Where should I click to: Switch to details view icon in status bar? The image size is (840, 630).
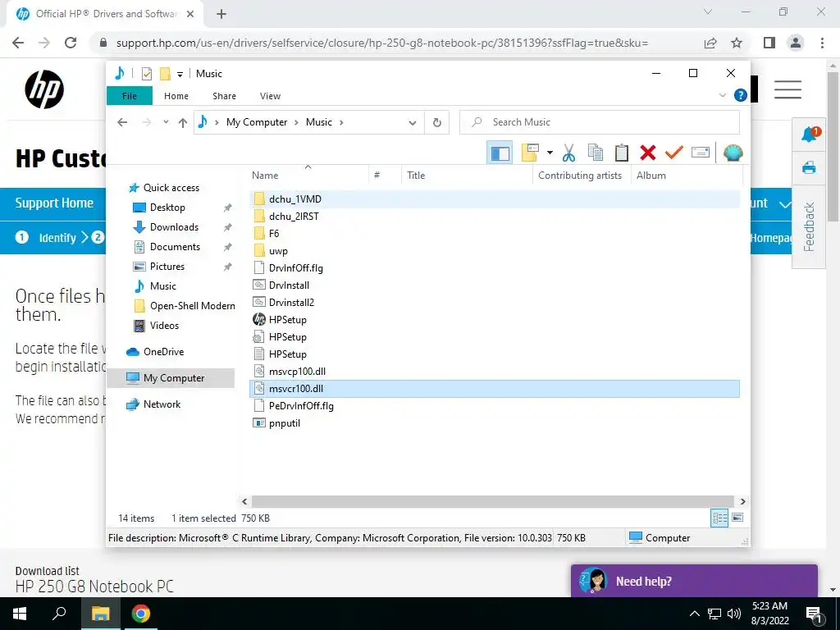coord(719,518)
